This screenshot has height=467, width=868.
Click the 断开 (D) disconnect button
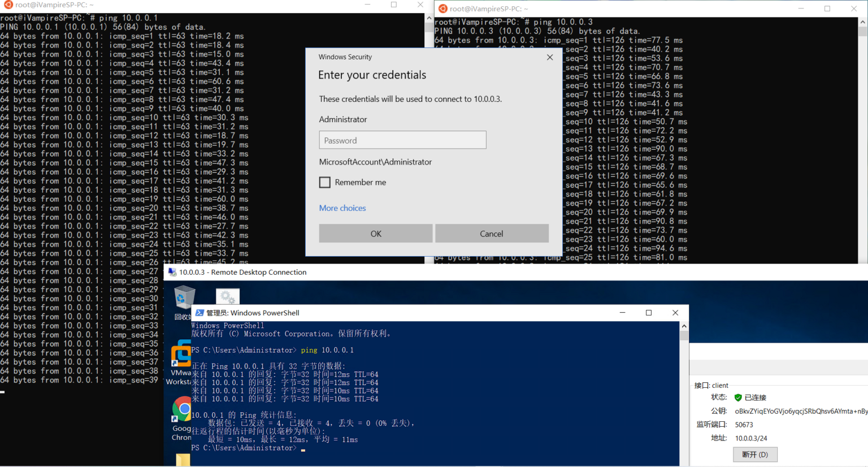click(x=755, y=455)
